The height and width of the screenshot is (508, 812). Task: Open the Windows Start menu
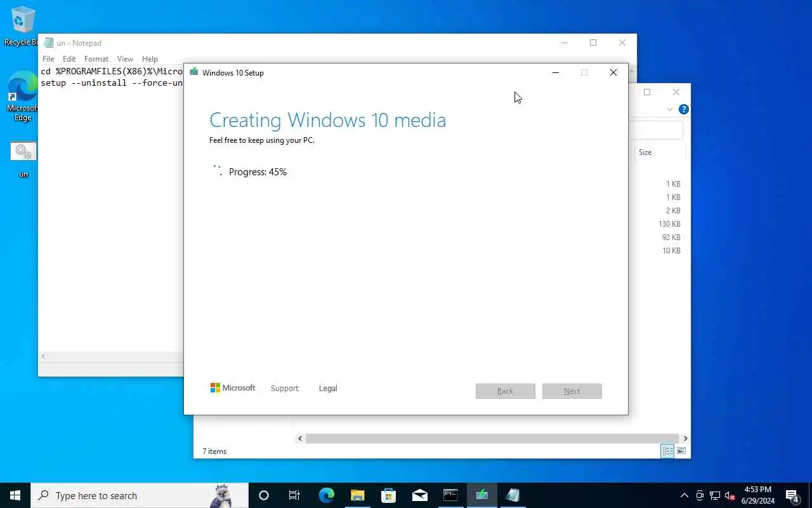point(15,495)
